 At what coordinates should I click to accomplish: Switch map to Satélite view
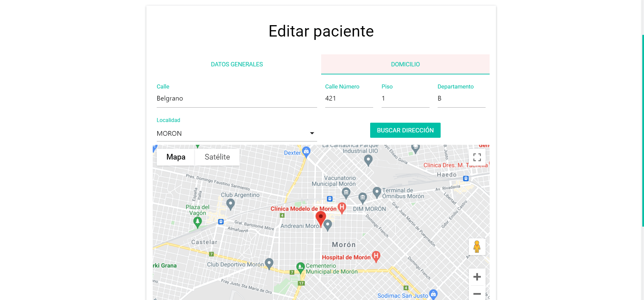pyautogui.click(x=217, y=157)
